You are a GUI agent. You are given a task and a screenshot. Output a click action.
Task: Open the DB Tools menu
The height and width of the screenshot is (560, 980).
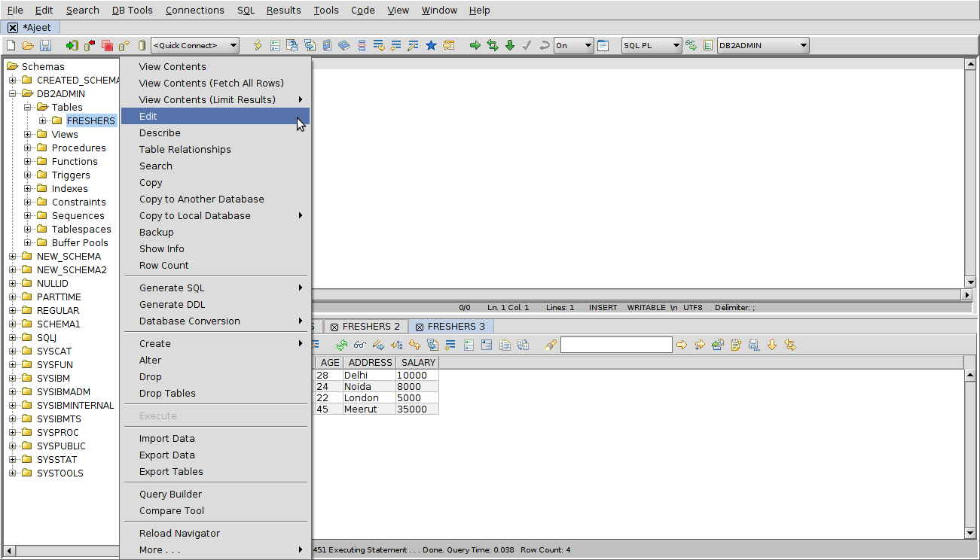tap(132, 10)
